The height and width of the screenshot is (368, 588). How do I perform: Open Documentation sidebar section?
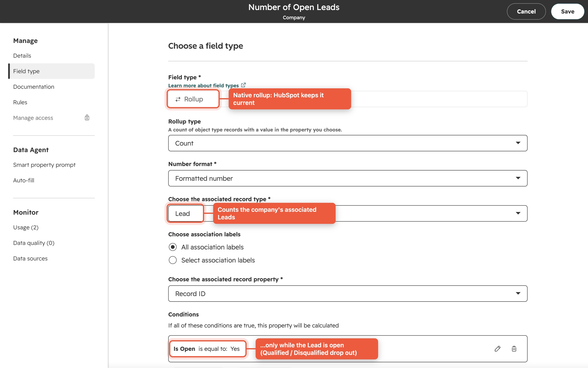[34, 87]
